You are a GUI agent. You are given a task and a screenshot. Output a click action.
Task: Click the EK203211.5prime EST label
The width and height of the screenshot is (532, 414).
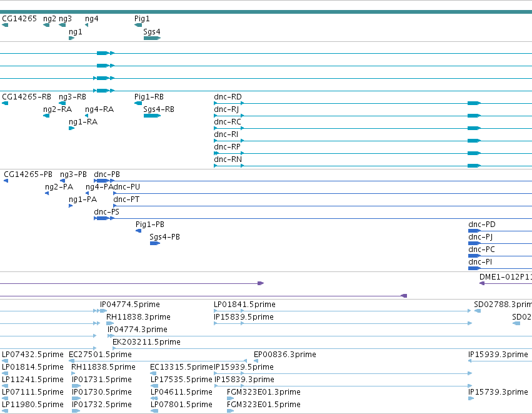tap(146, 342)
